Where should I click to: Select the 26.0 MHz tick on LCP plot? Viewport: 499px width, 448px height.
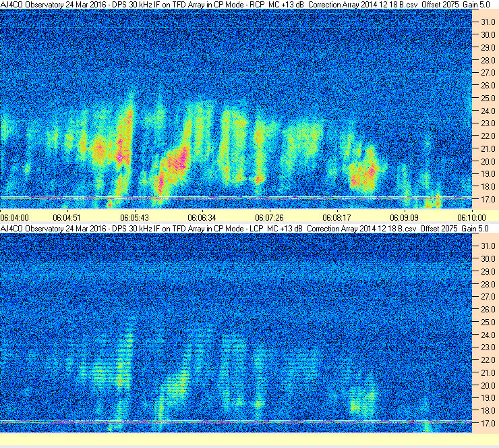coord(488,310)
